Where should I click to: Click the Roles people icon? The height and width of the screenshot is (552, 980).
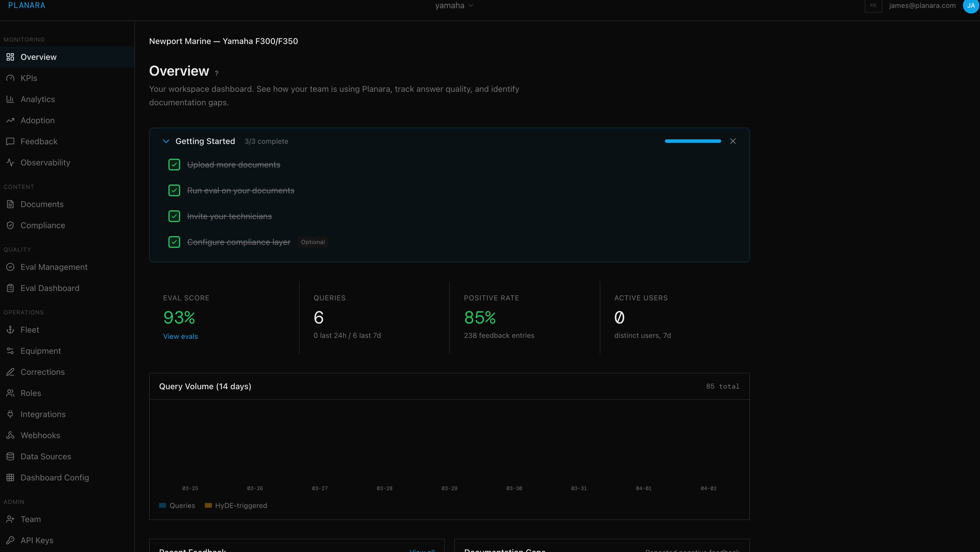point(10,393)
